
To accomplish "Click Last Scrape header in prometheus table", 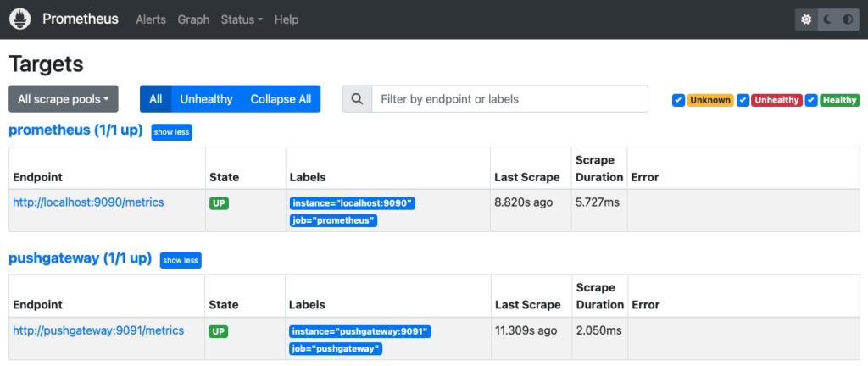I will (x=527, y=177).
